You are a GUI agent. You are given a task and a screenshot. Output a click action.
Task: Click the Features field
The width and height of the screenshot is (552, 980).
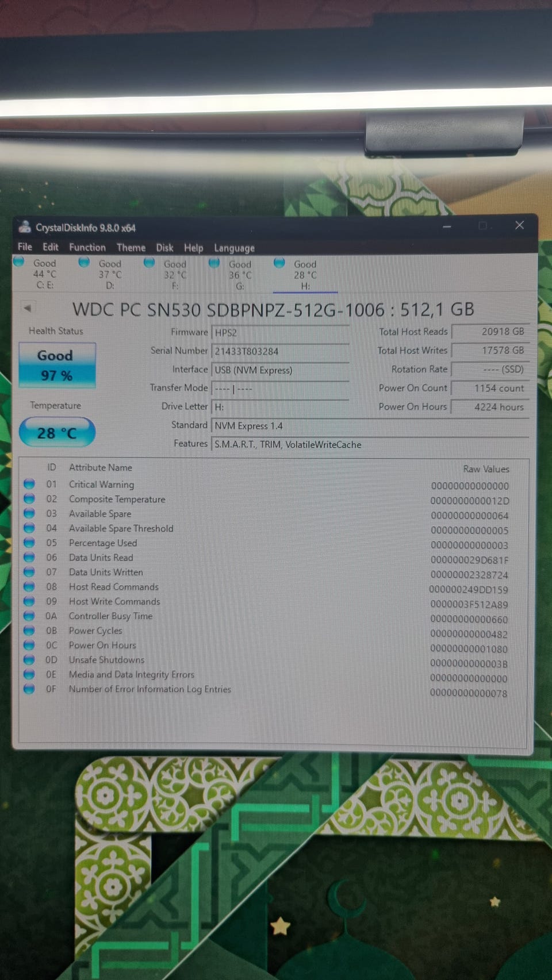[370, 444]
